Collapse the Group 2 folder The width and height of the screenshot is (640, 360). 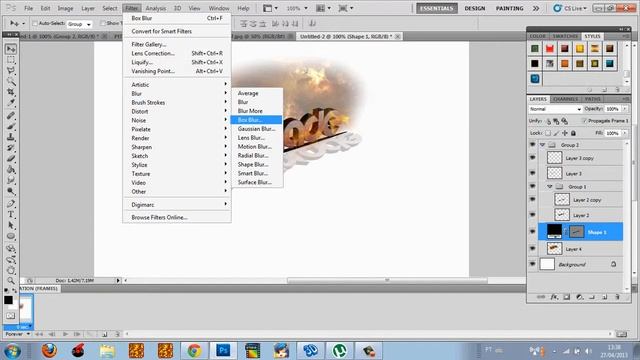(x=542, y=145)
